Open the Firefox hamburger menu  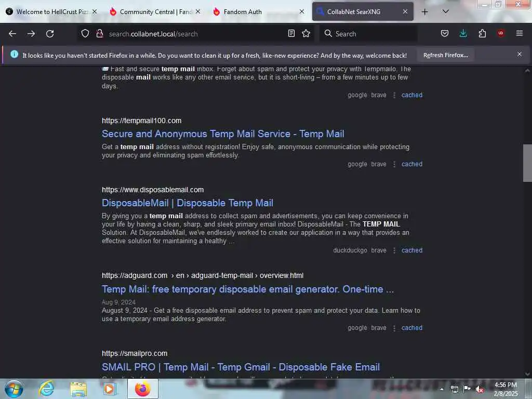520,33
